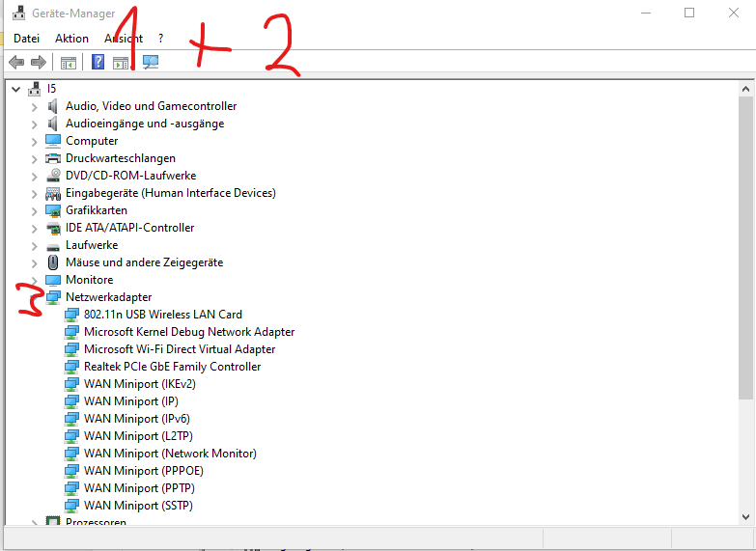
Task: Click the Mäuse und andere Zeigegeräte icon
Action: point(53,262)
